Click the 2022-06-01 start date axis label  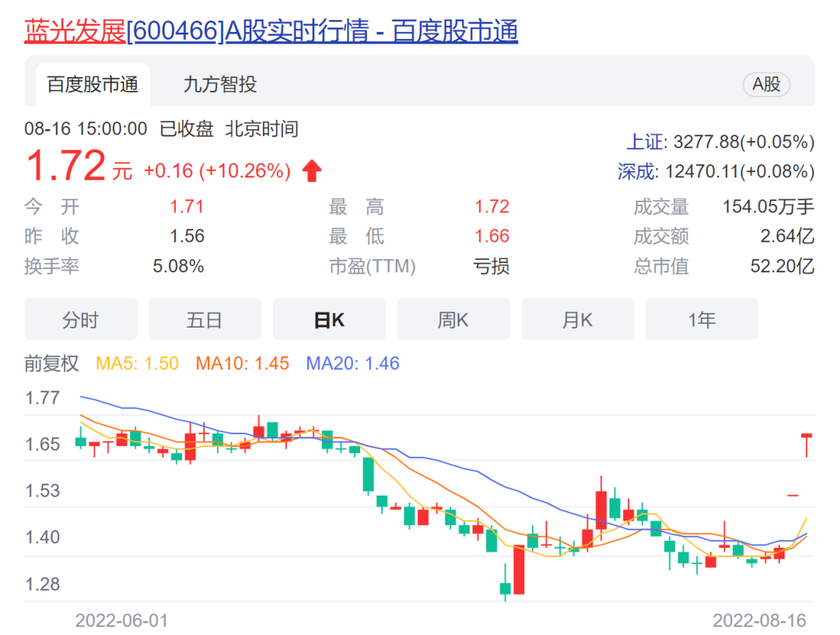[x=121, y=620]
